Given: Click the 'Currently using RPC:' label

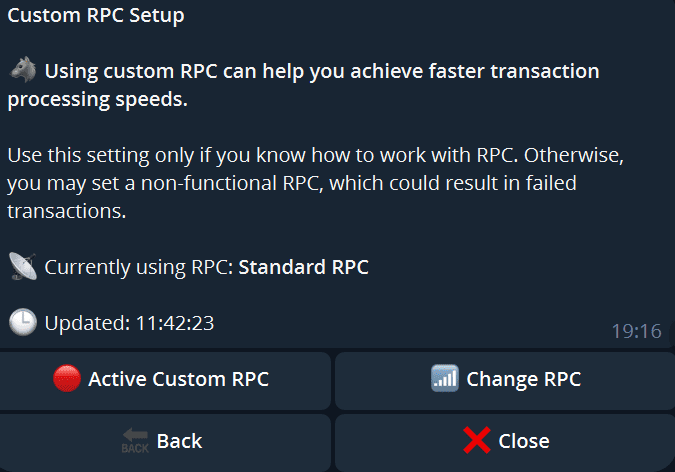Looking at the screenshot, I should [139, 267].
